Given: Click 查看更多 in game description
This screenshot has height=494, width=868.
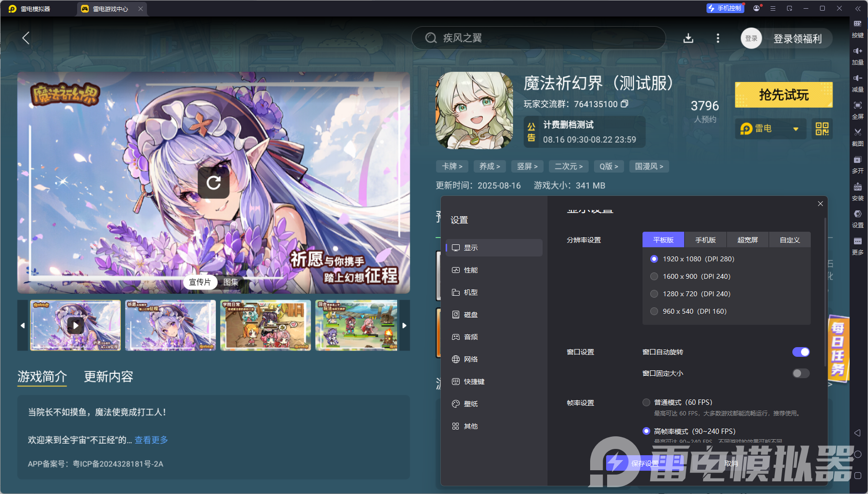Looking at the screenshot, I should click(150, 440).
